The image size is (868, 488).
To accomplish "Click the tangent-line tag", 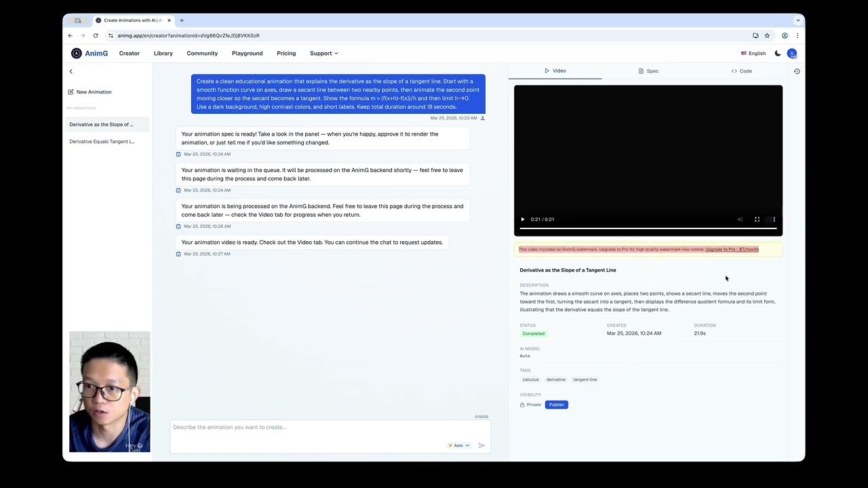I will click(x=585, y=380).
